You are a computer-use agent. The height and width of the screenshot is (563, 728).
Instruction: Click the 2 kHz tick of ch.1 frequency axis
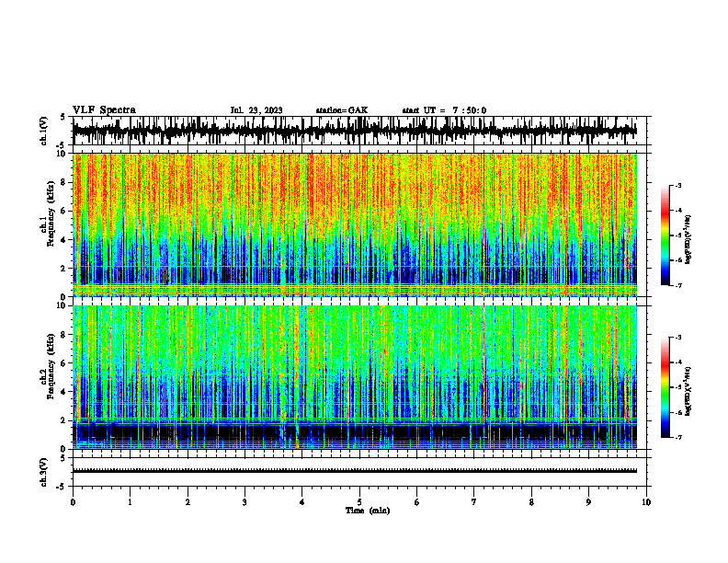(65, 269)
